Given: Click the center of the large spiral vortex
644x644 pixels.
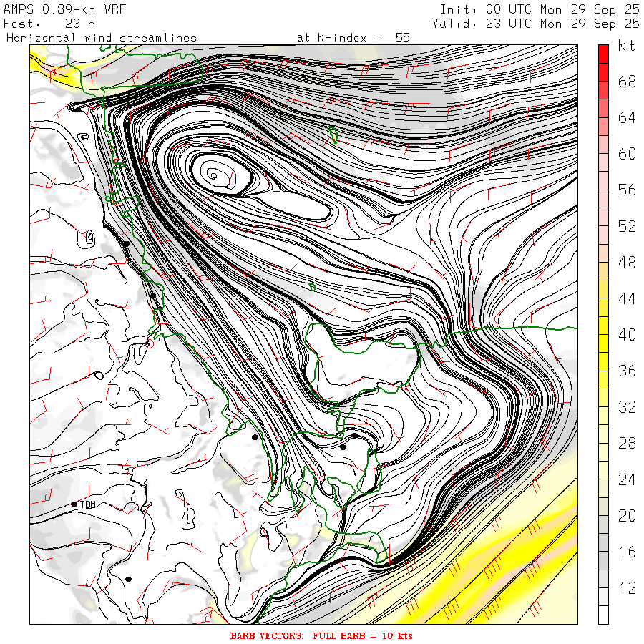Looking at the screenshot, I should click(x=213, y=172).
